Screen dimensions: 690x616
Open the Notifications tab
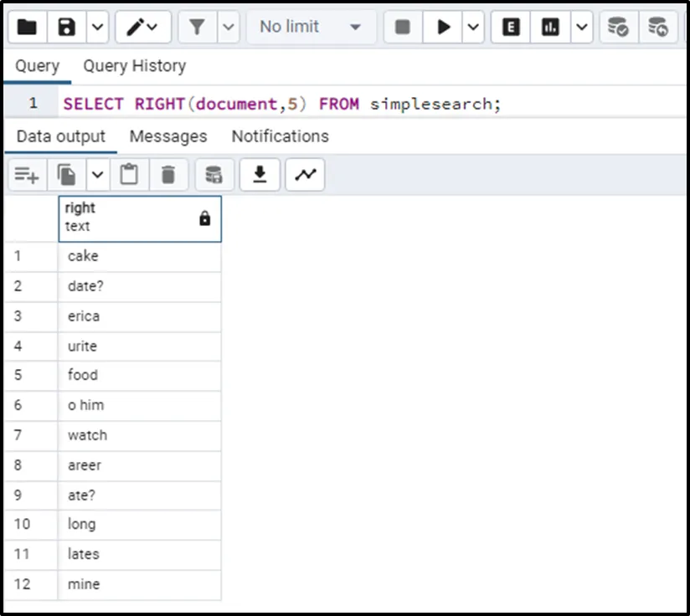(280, 136)
